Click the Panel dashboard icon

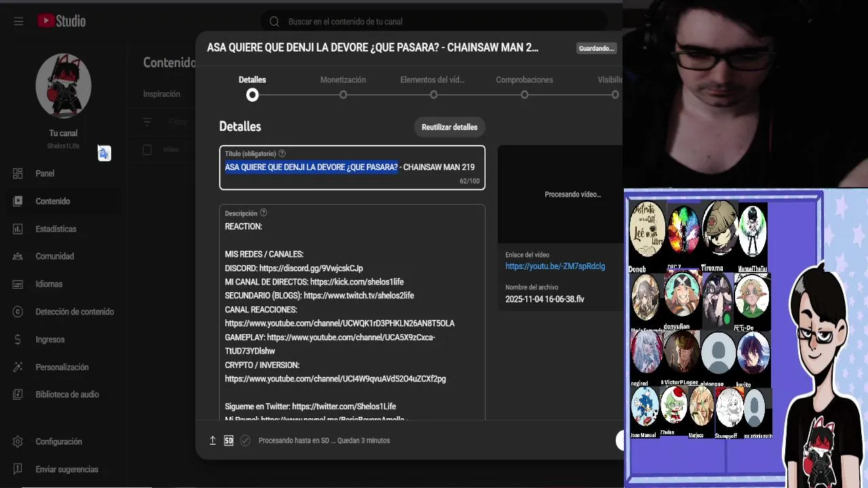pyautogui.click(x=18, y=174)
